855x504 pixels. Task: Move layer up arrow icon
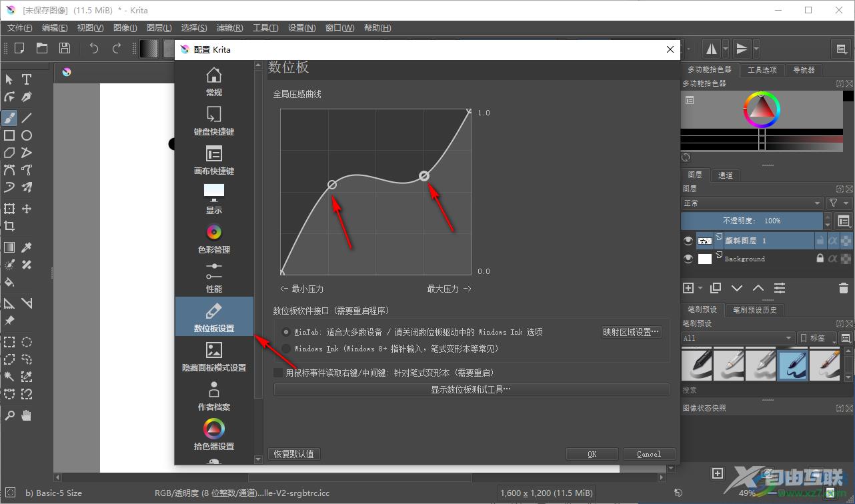[758, 288]
